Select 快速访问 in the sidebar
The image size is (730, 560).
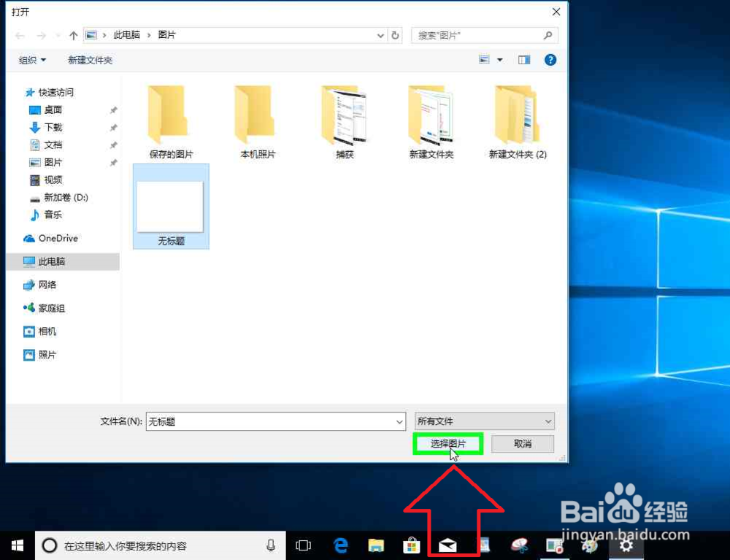point(50,93)
